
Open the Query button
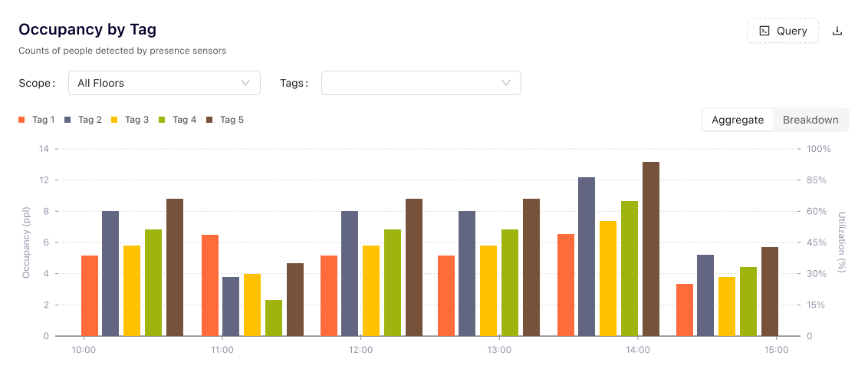[x=783, y=31]
